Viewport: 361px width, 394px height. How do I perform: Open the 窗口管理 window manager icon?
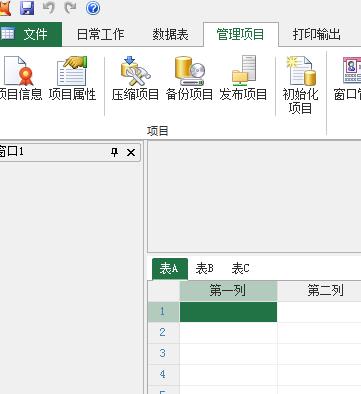click(x=348, y=78)
